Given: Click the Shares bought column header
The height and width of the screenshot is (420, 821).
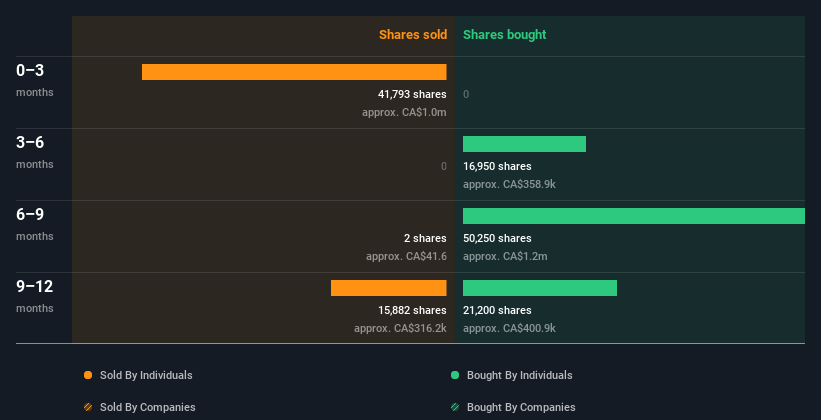Looking at the screenshot, I should (x=504, y=35).
